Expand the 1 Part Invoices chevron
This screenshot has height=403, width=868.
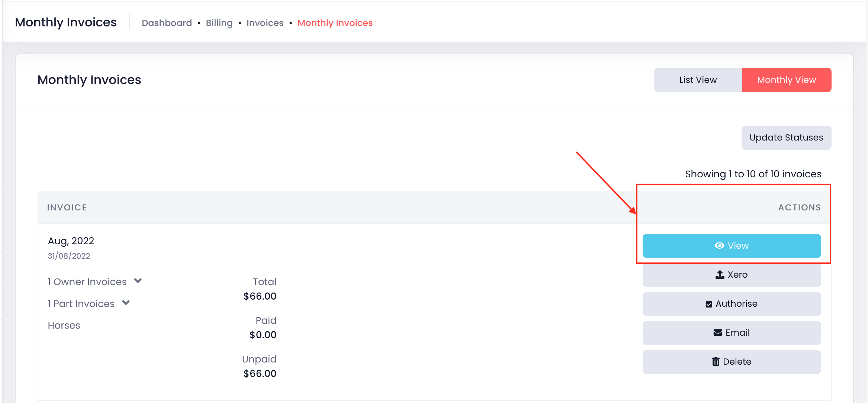(x=126, y=303)
